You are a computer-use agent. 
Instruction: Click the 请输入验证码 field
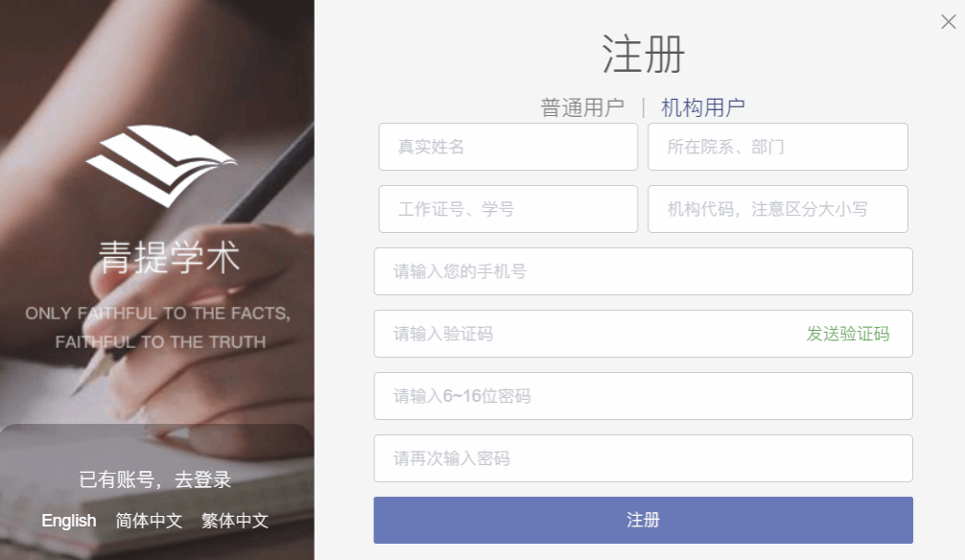585,334
